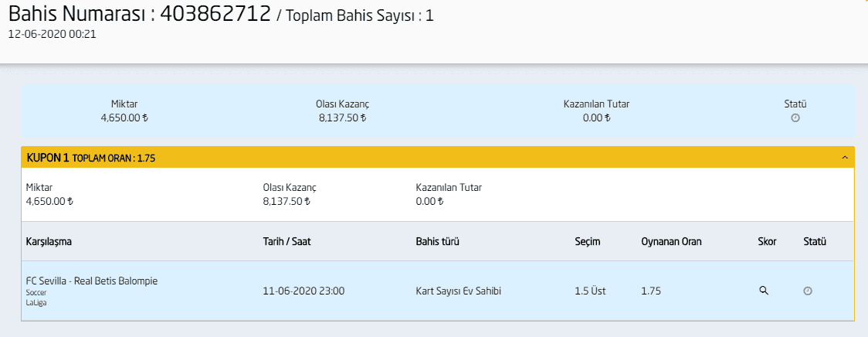Image resolution: width=868 pixels, height=337 pixels.
Task: Click clock status icon under Statü summary
Action: (x=795, y=117)
